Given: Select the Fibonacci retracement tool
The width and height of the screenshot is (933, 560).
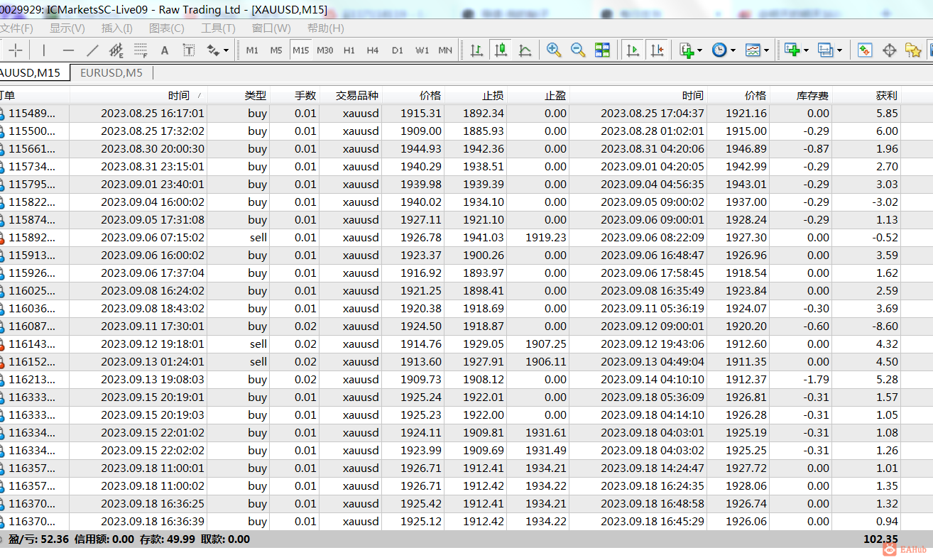Looking at the screenshot, I should 141,50.
